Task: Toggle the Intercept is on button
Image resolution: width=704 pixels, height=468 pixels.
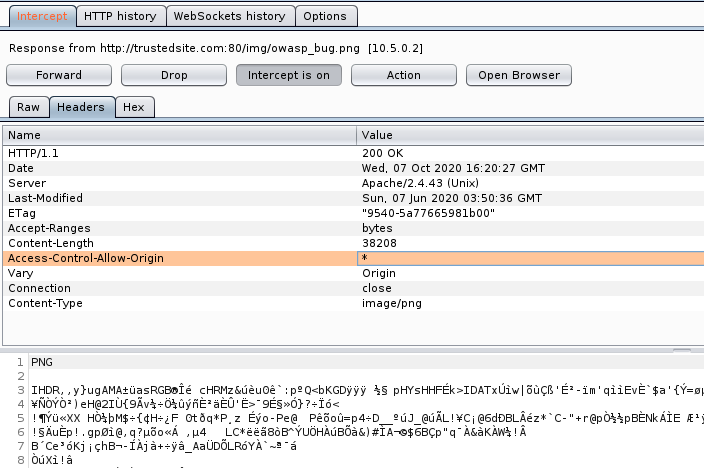Action: [289, 75]
